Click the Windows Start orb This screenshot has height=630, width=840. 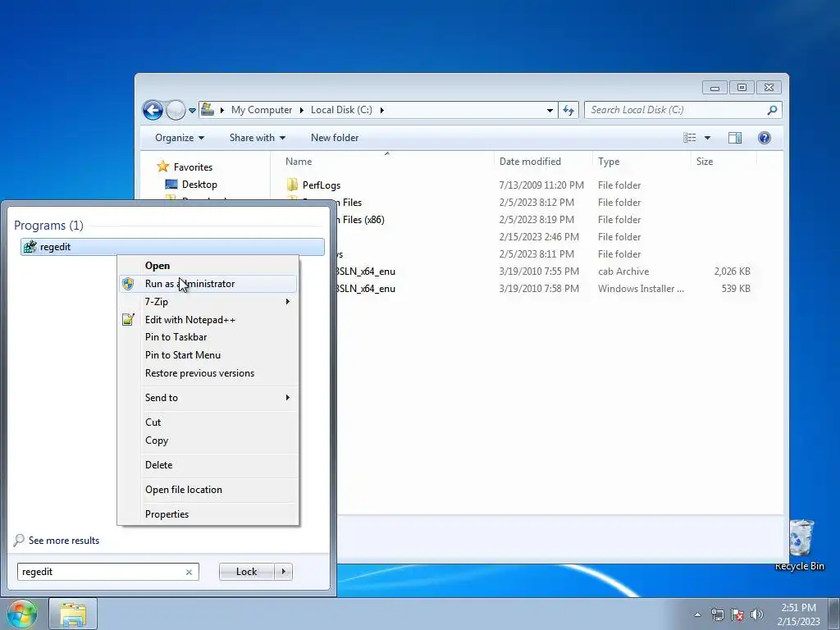[22, 614]
